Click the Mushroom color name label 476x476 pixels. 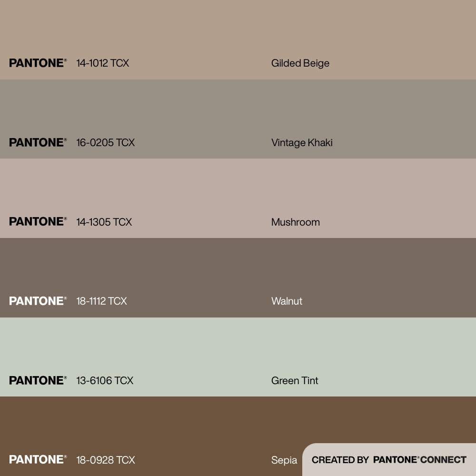pyautogui.click(x=295, y=222)
